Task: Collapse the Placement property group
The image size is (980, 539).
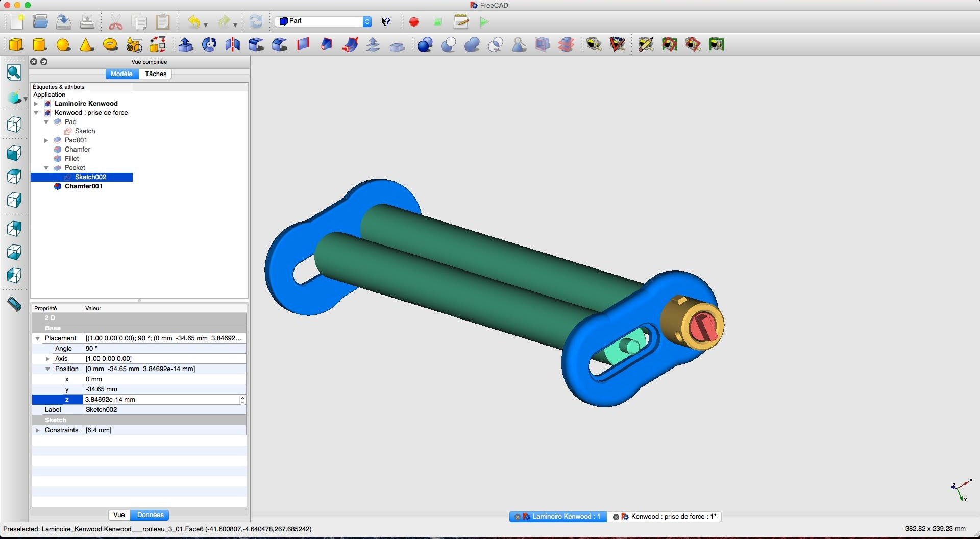Action: 37,338
